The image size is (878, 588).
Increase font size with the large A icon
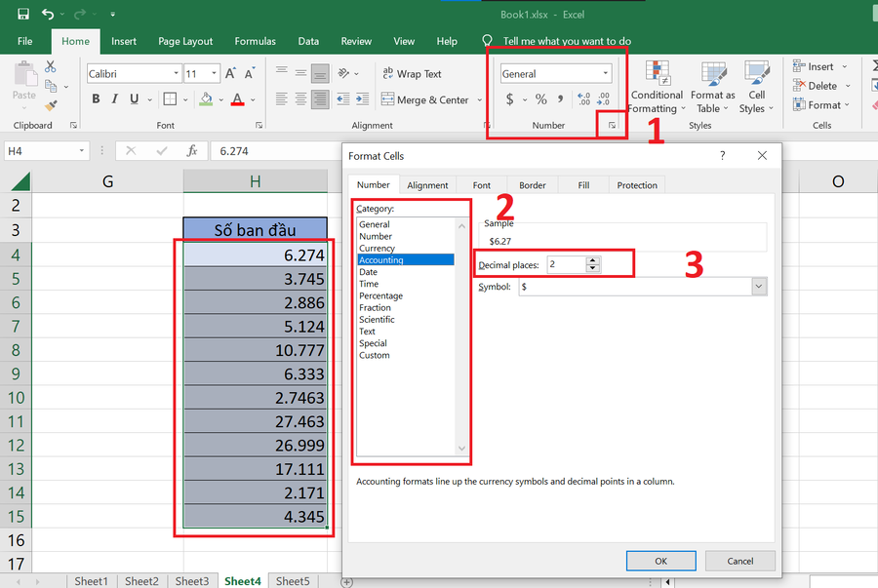point(230,73)
